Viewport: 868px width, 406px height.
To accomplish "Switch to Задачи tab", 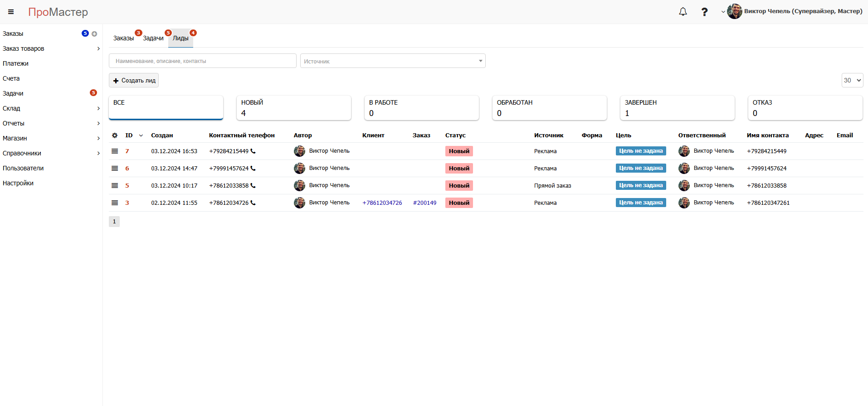I will click(153, 38).
